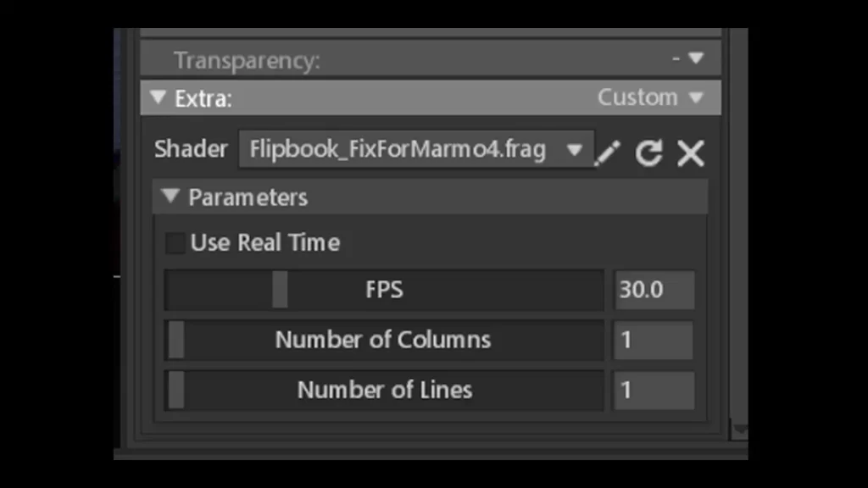Click the FPS slider handle

pyautogui.click(x=280, y=290)
